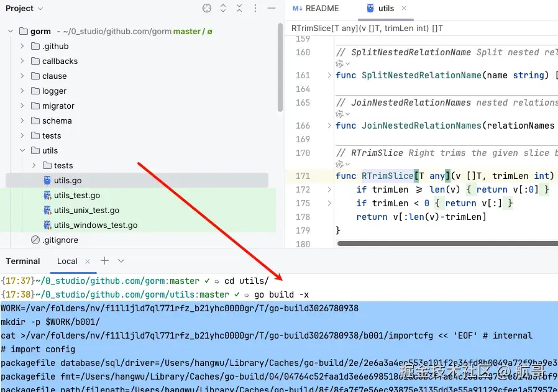This screenshot has width=558, height=392.
Task: Unfold the if block at line 172
Action: (329, 189)
